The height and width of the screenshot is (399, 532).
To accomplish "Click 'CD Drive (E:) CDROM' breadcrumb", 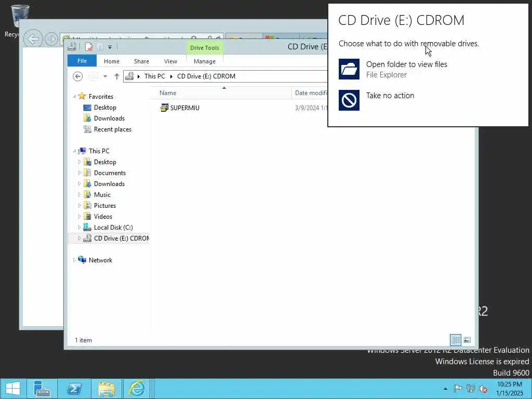I will tap(206, 76).
